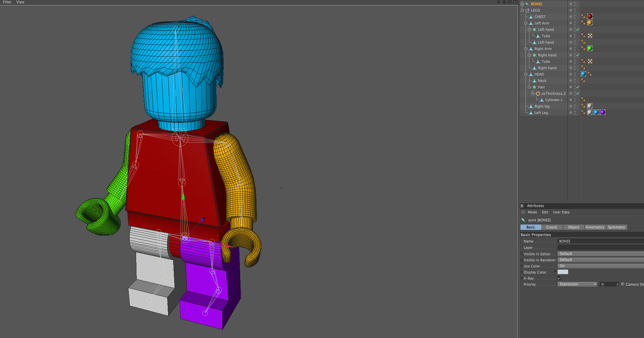644x338 pixels.
Task: Collapse the LEGO null group
Action: (x=522, y=10)
